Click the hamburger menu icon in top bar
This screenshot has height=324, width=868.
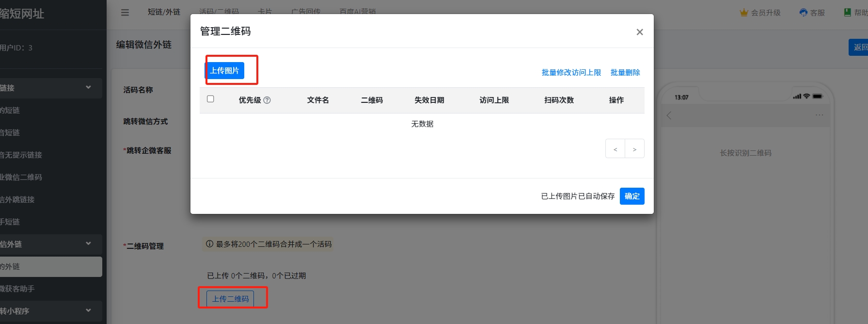click(x=125, y=13)
